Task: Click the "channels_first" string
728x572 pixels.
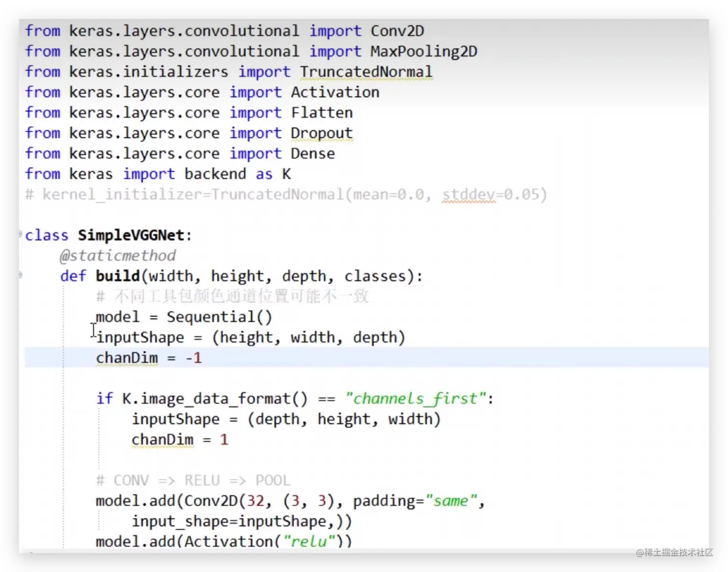Action: [416, 399]
